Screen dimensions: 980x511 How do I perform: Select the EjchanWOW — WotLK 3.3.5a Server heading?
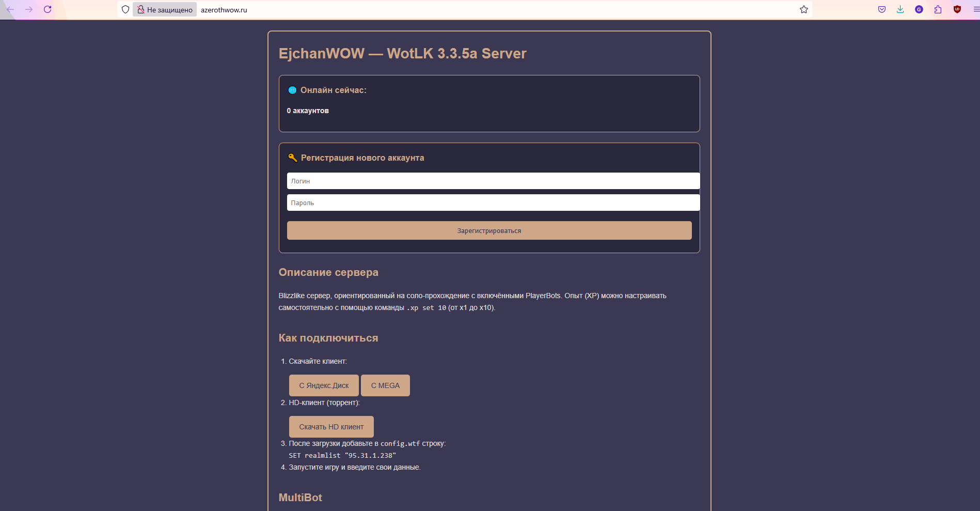pyautogui.click(x=402, y=54)
